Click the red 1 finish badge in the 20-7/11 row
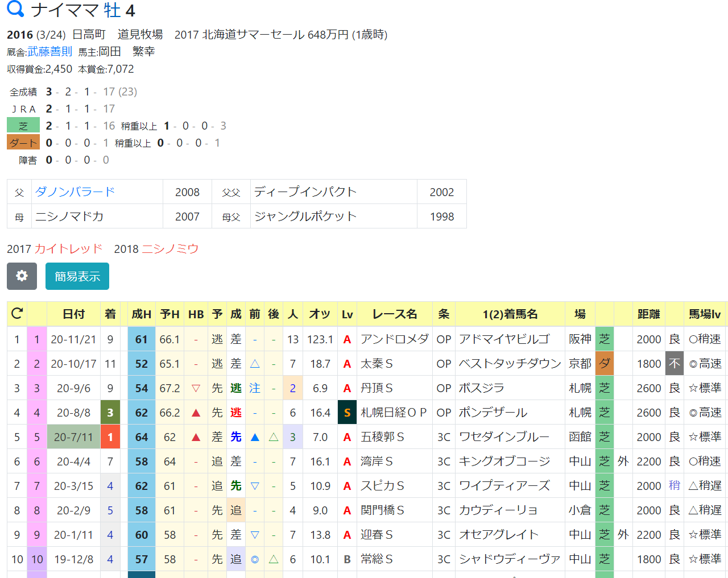The height and width of the screenshot is (578, 728). pos(110,437)
